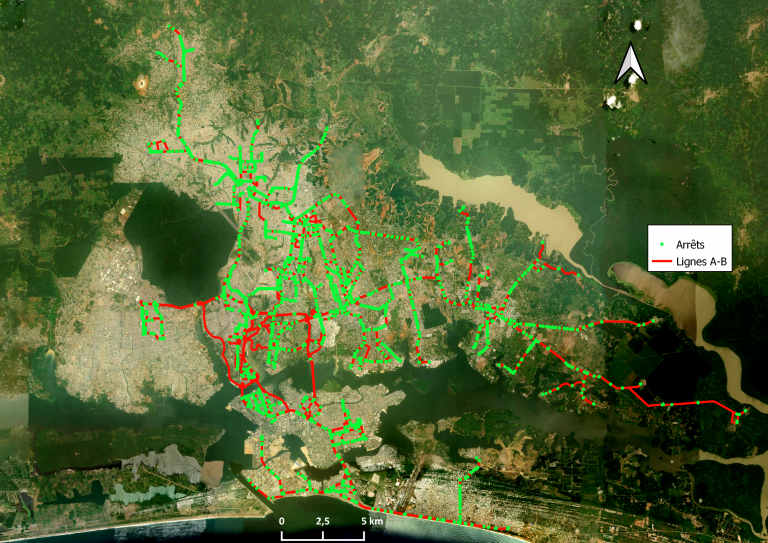Viewport: 768px width, 543px height.
Task: Click the red line legend symbol
Action: [662, 262]
